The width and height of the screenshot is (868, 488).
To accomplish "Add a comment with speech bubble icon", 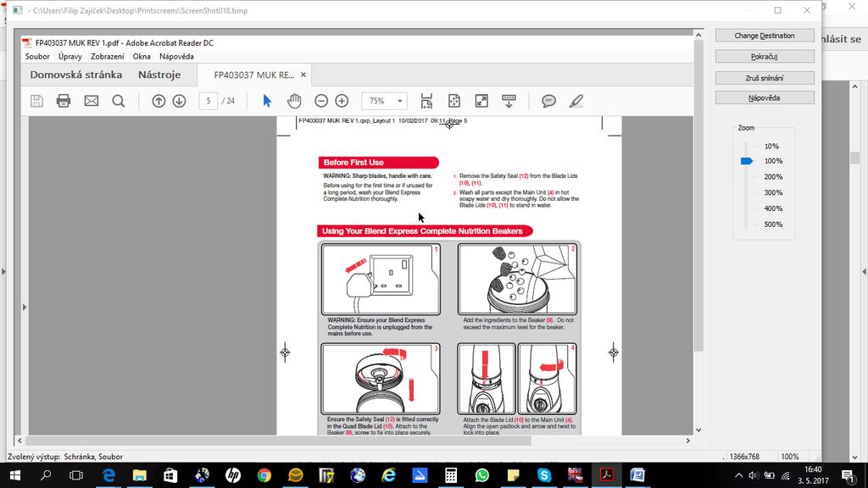I will pyautogui.click(x=548, y=101).
